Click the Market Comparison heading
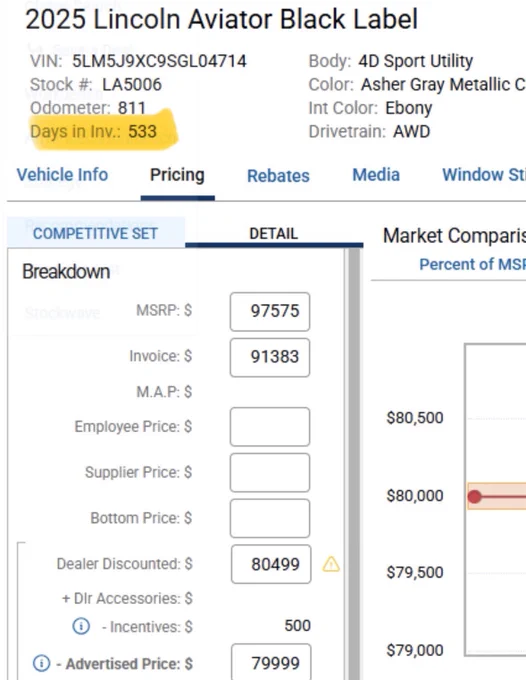 pos(454,236)
